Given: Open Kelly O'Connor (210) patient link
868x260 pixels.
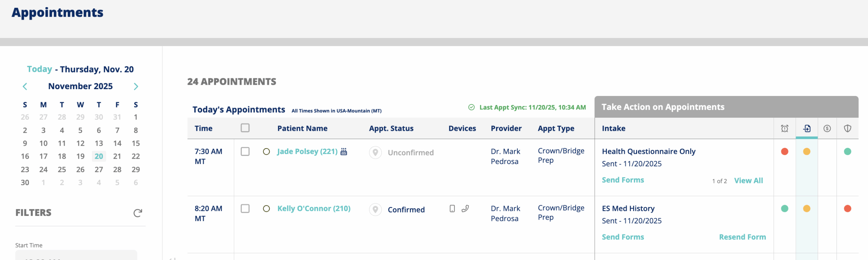Looking at the screenshot, I should (x=314, y=208).
